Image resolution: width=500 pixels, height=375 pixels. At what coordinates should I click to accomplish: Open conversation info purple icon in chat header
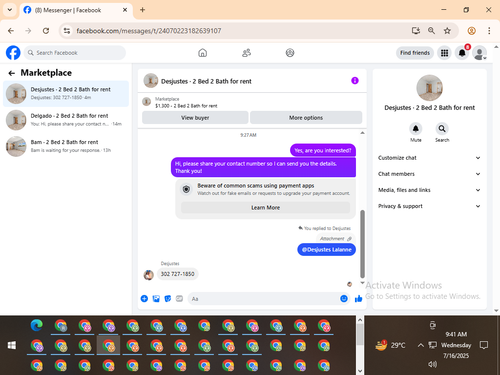click(355, 81)
